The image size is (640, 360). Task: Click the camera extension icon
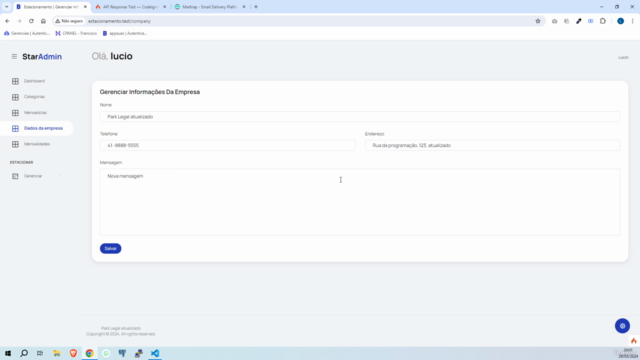point(554,21)
